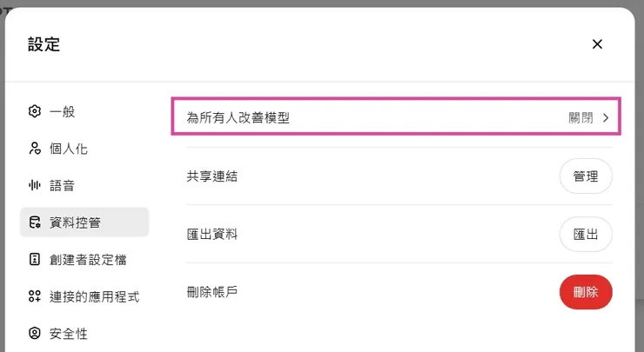This screenshot has width=644, height=352.
Task: Click the person icon beside 個人化
Action: pos(35,149)
